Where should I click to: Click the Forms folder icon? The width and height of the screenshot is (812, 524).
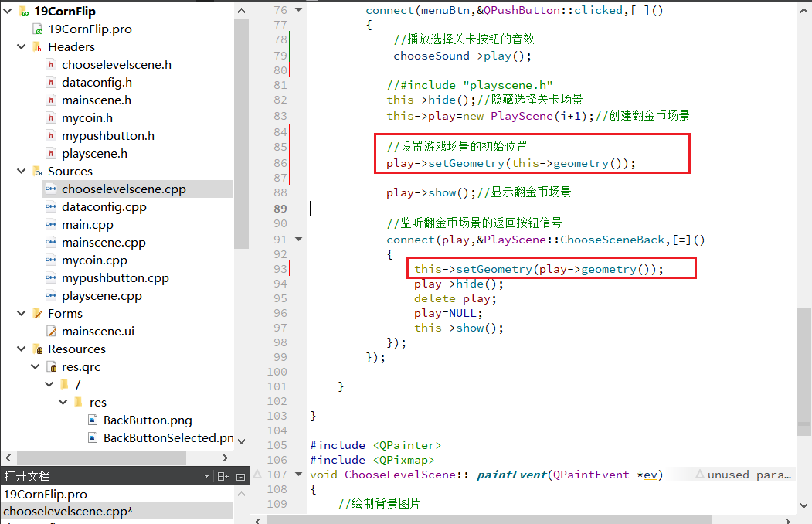37,313
